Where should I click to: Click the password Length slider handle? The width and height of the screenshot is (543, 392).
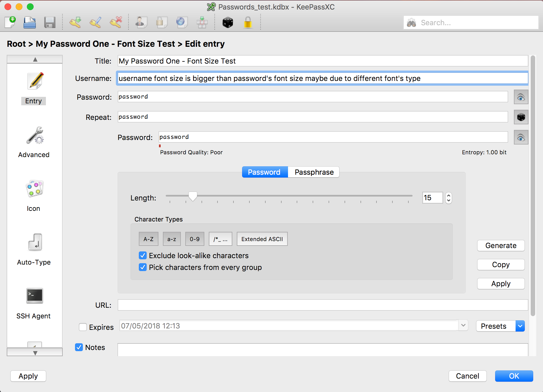click(x=193, y=196)
